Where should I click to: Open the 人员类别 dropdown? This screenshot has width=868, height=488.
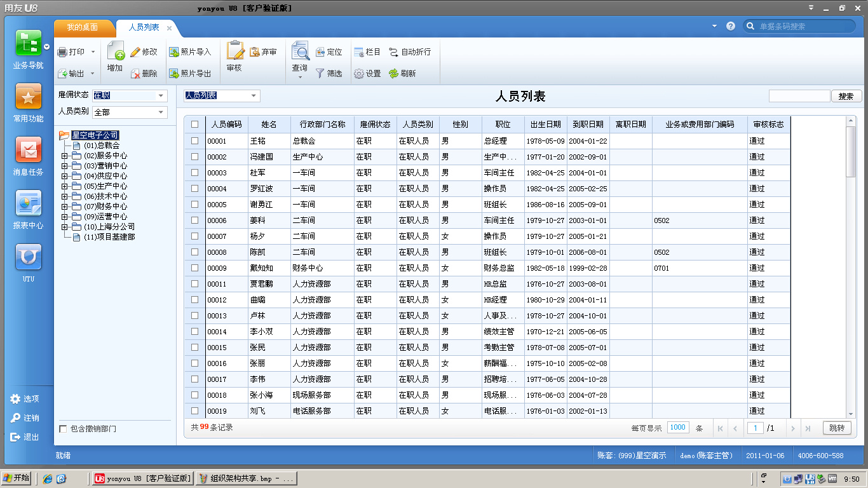(x=161, y=112)
